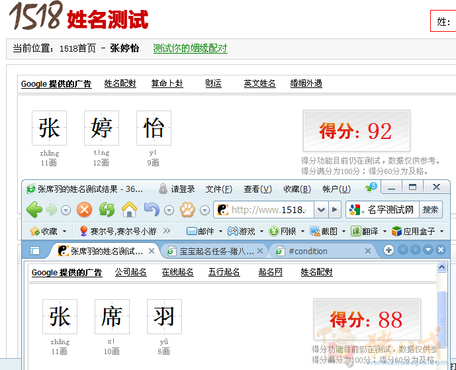Expand the address bar URL history dropdown

(321, 210)
